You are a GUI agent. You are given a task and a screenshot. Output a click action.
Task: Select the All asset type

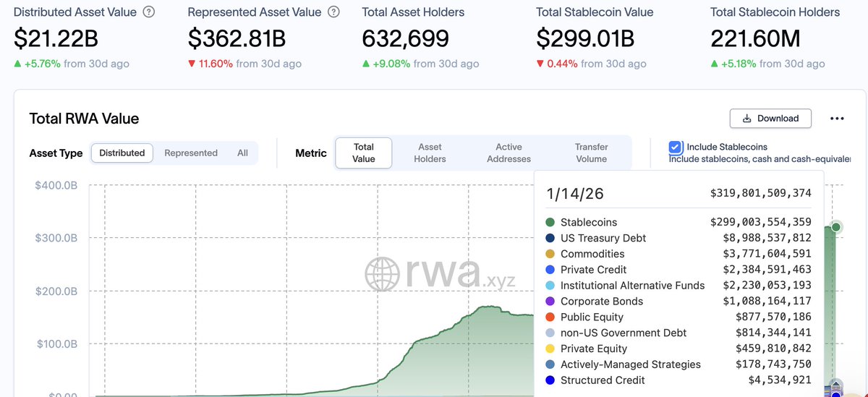[x=242, y=153]
